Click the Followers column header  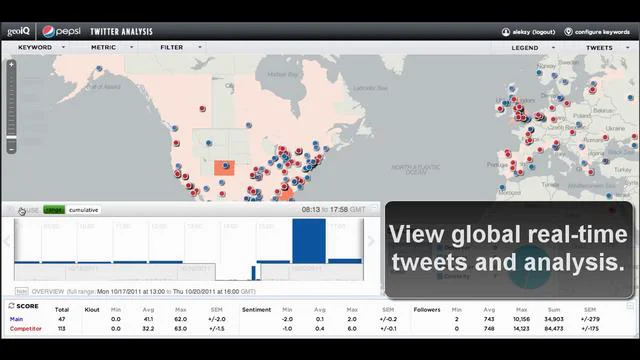427,310
